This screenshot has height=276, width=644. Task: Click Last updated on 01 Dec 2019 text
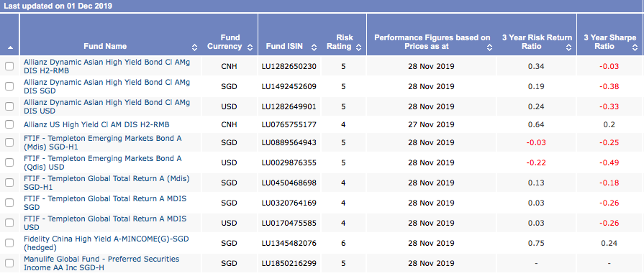[x=58, y=6]
